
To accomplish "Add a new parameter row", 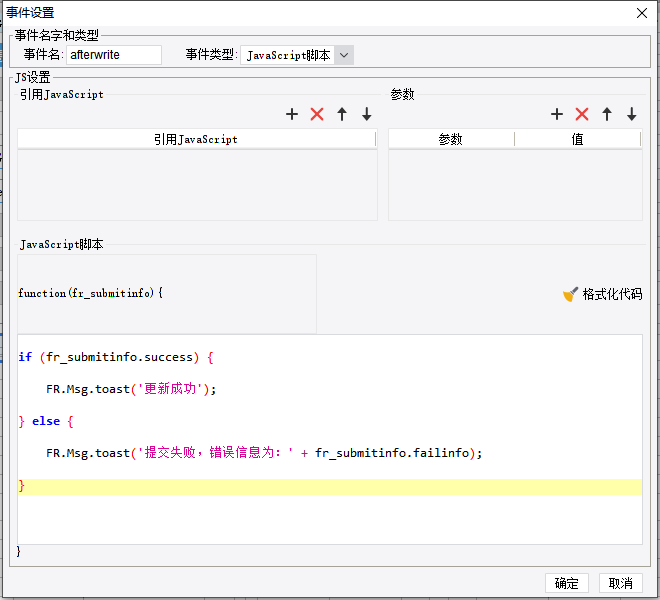I will click(x=557, y=114).
